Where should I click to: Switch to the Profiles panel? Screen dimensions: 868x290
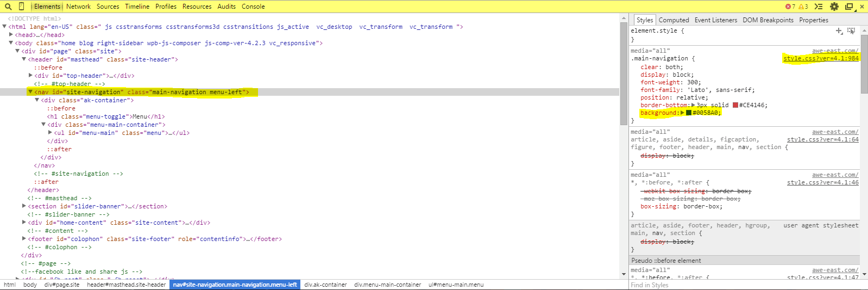tap(166, 7)
